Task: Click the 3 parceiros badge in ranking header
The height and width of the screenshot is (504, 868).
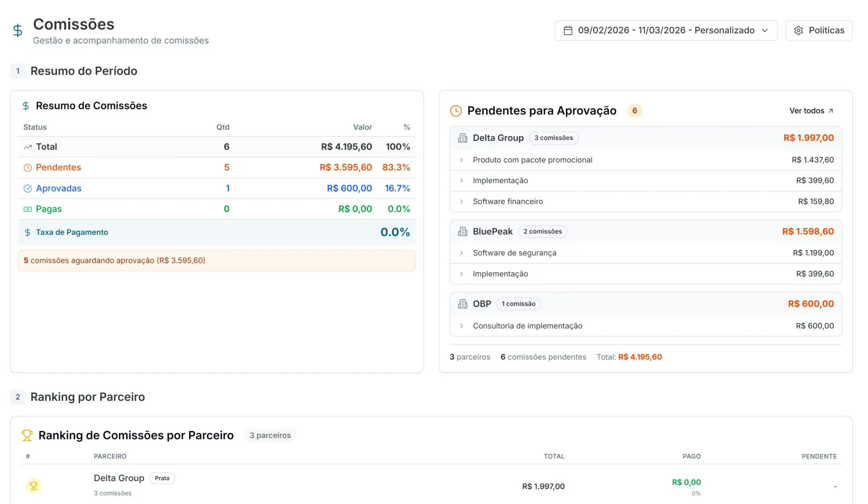Action: click(270, 435)
